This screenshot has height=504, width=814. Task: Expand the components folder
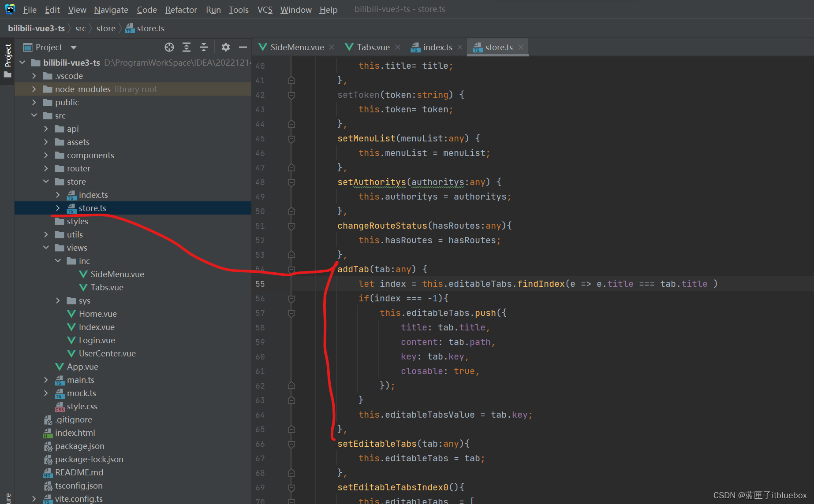click(46, 155)
